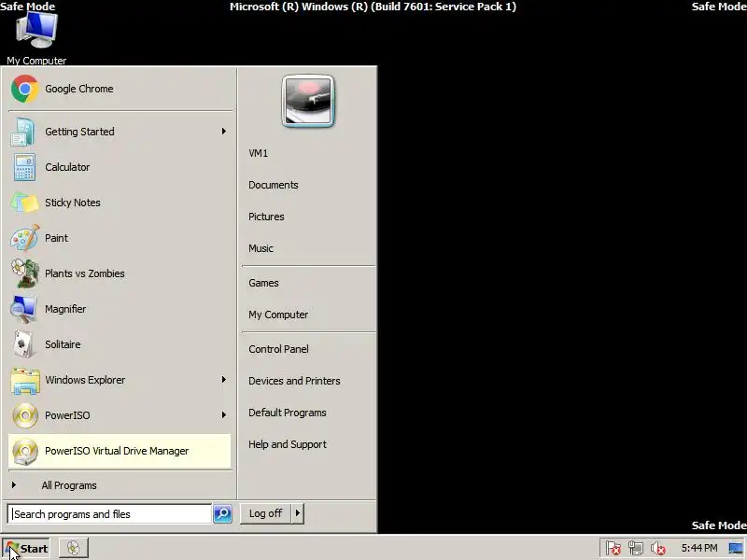Click the Getting Started icon
This screenshot has height=560, width=747.
(x=22, y=132)
